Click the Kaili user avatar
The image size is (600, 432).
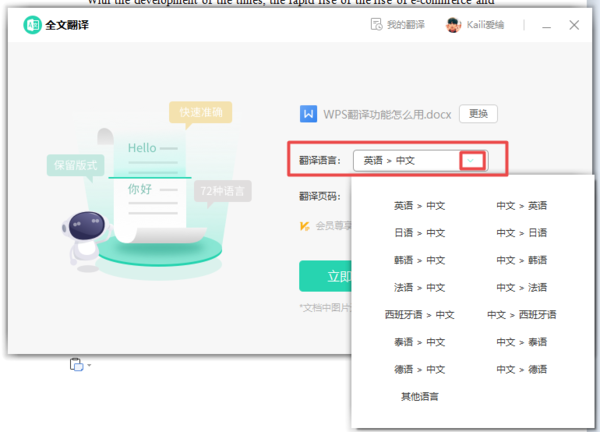[453, 25]
